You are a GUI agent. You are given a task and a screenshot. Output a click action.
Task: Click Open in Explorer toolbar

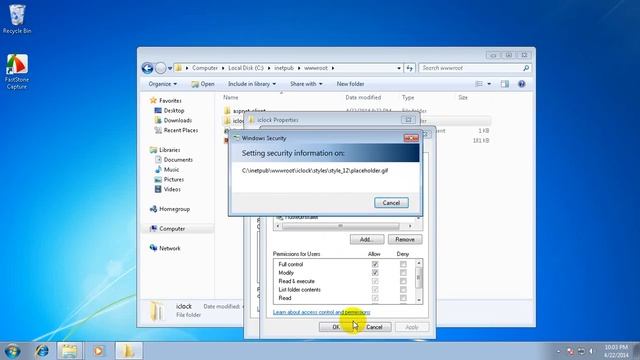(x=203, y=84)
